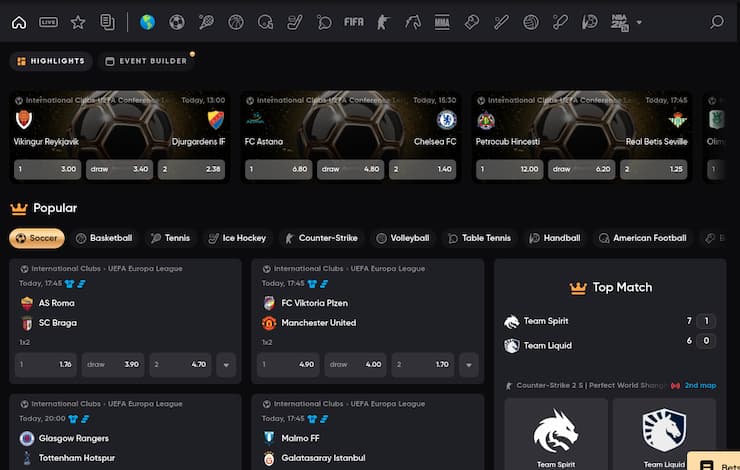Open the Team Spirit logo card
740x470 pixels.
[x=556, y=434]
